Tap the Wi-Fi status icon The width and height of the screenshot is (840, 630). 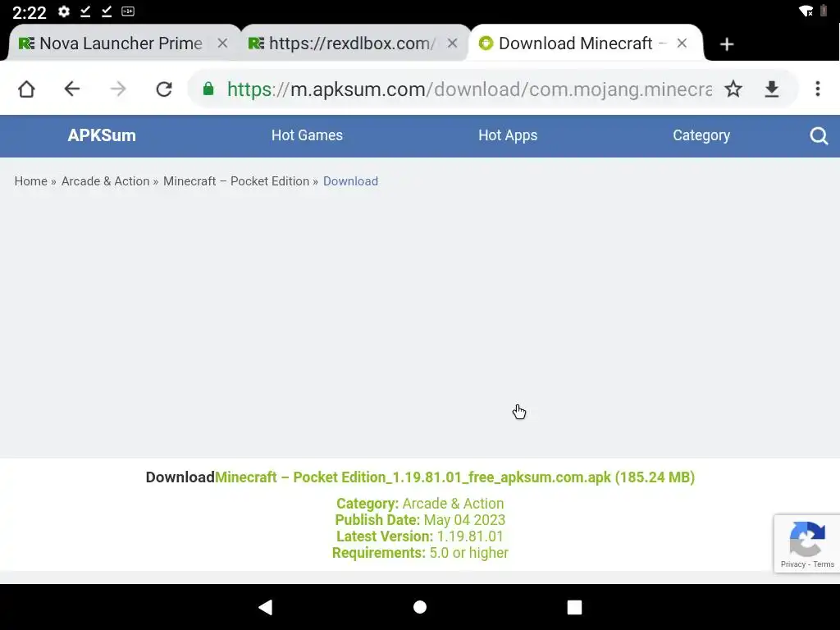pyautogui.click(x=806, y=11)
